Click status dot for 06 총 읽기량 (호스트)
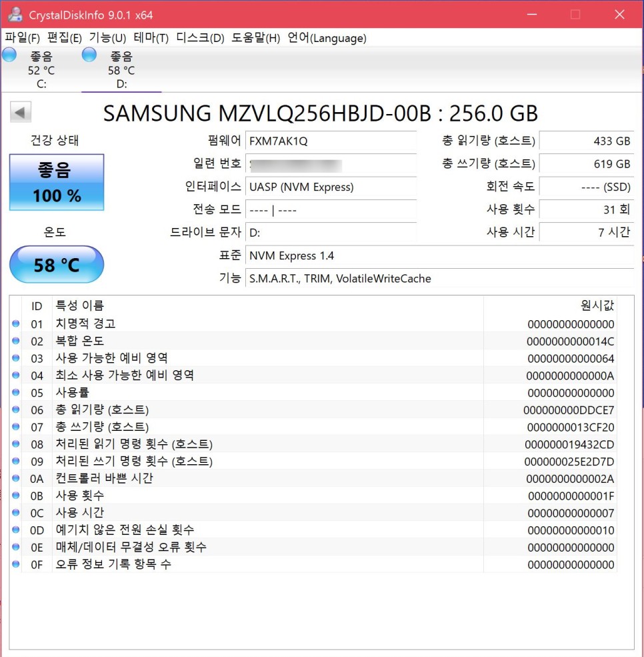644x657 pixels. pyautogui.click(x=16, y=410)
